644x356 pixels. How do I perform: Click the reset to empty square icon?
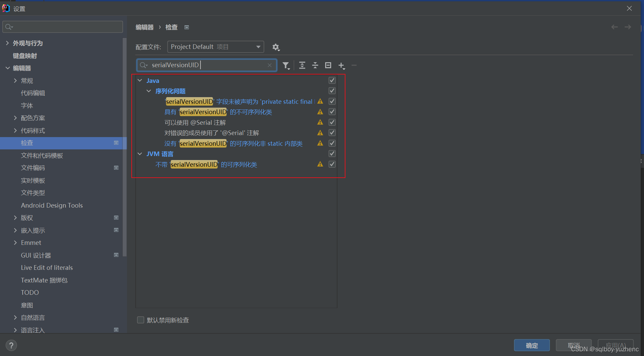(x=328, y=65)
